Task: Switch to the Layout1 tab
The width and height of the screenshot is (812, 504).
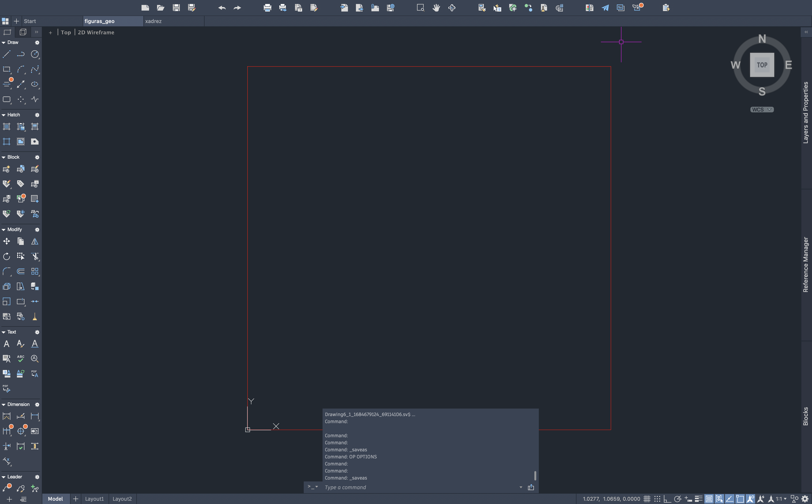Action: pyautogui.click(x=94, y=499)
